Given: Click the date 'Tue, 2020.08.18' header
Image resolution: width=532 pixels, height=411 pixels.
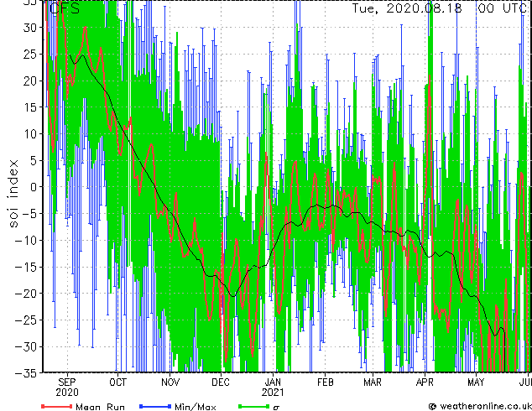Looking at the screenshot, I should [x=407, y=8].
